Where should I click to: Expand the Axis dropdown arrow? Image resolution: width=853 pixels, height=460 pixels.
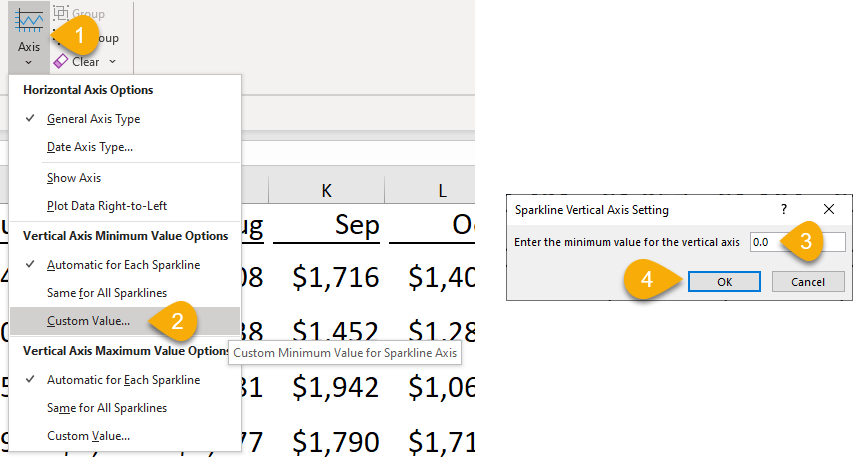(29, 62)
